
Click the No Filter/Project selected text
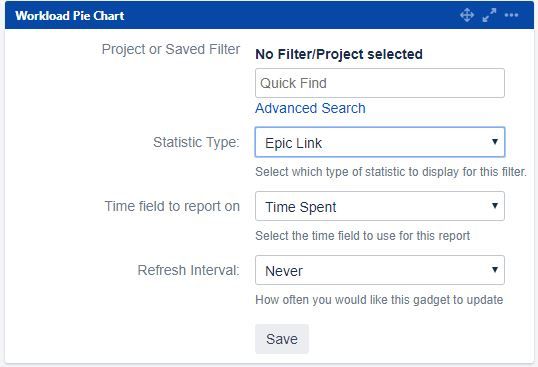[x=339, y=54]
